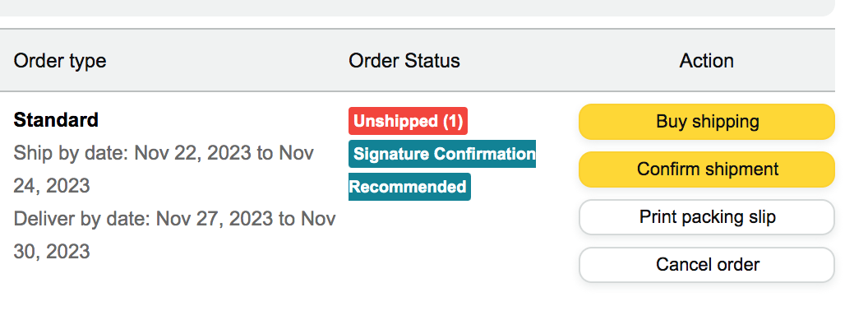This screenshot has width=868, height=311.
Task: Click the '24, 2023' ship end date text
Action: pyautogui.click(x=52, y=186)
